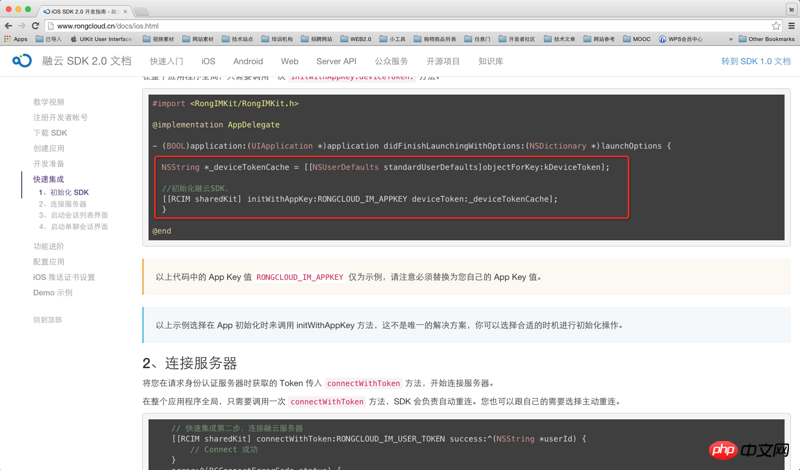Screen dimensions: 800x470
Task: Open 功能进阶 in the sidebar
Action: [49, 246]
